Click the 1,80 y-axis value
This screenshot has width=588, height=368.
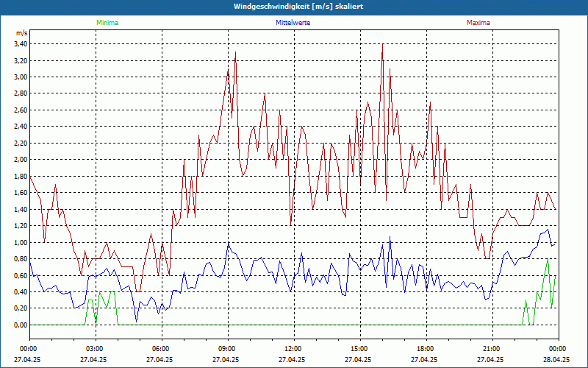[x=21, y=176]
